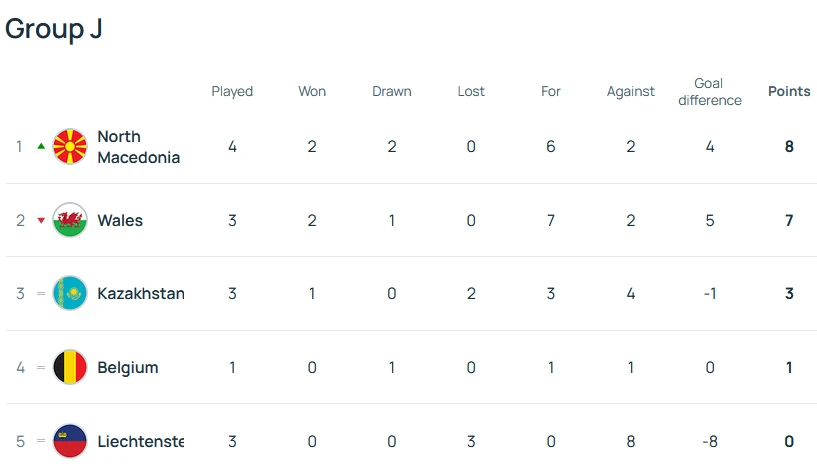Open the Wales team link
The image size is (817, 466).
click(x=120, y=220)
